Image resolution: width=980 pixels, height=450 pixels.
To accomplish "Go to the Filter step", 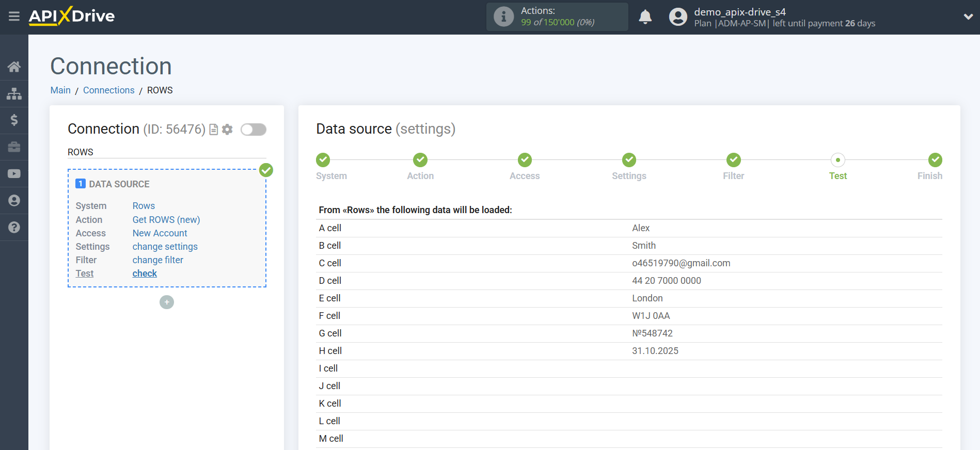I will point(733,160).
